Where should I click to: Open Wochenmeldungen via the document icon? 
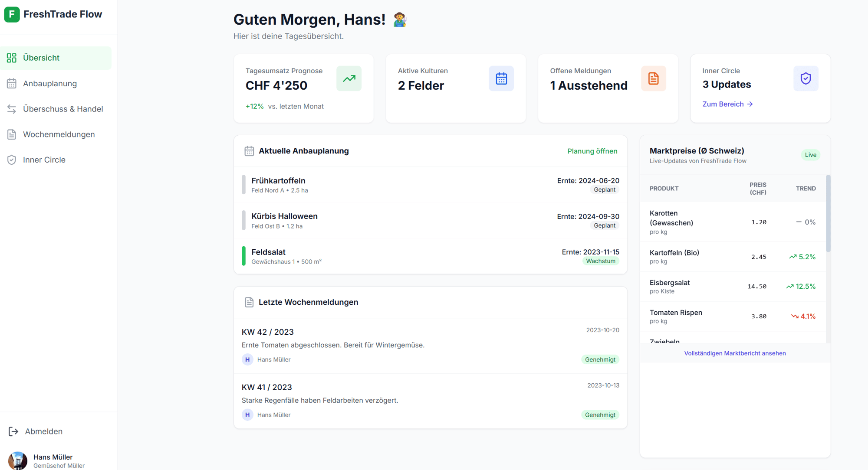[12, 134]
